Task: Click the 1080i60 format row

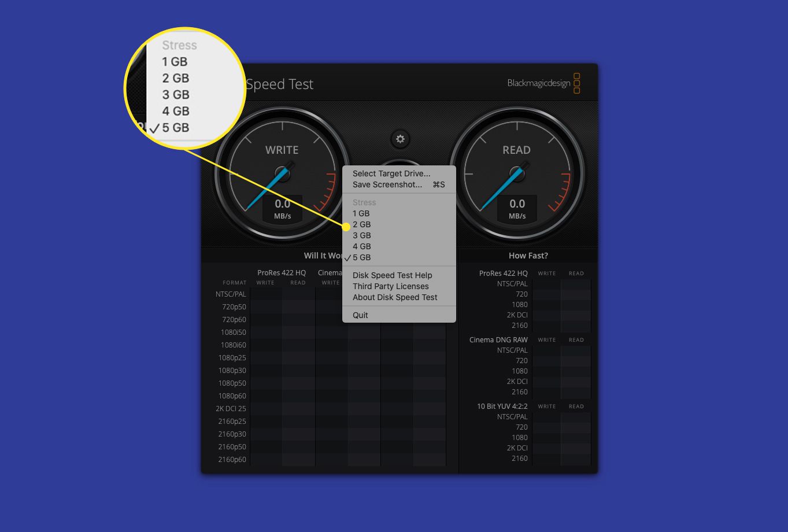Action: pyautogui.click(x=233, y=345)
